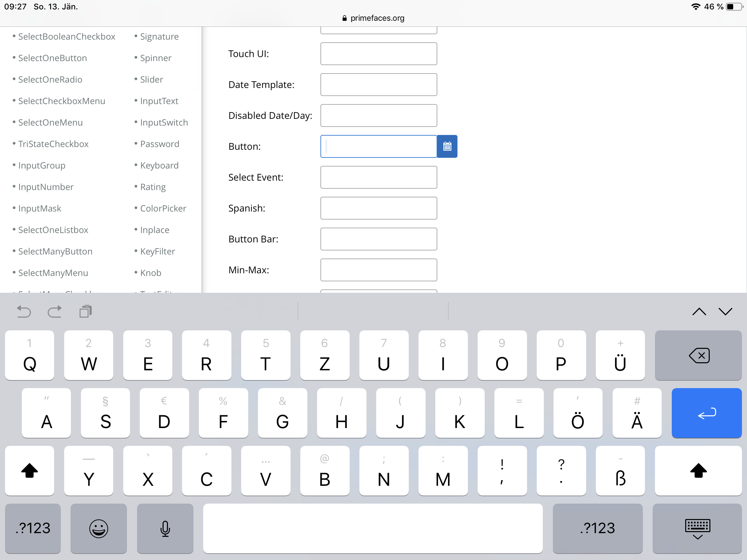Image resolution: width=747 pixels, height=560 pixels.
Task: Open the emoji keyboard
Action: 99,528
